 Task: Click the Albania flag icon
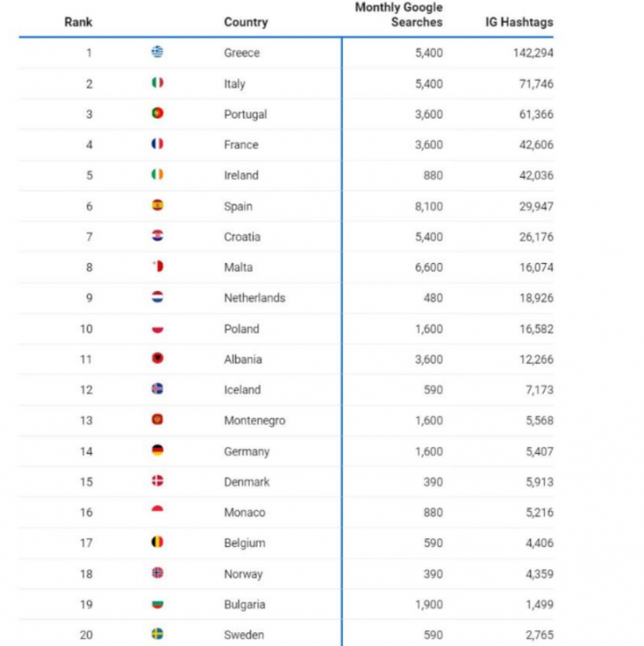(158, 359)
